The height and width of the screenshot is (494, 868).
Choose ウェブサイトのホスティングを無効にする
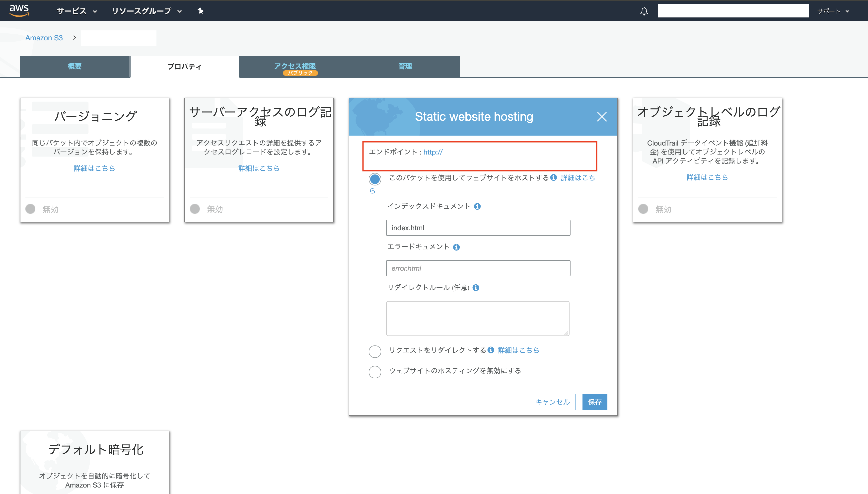pos(375,372)
